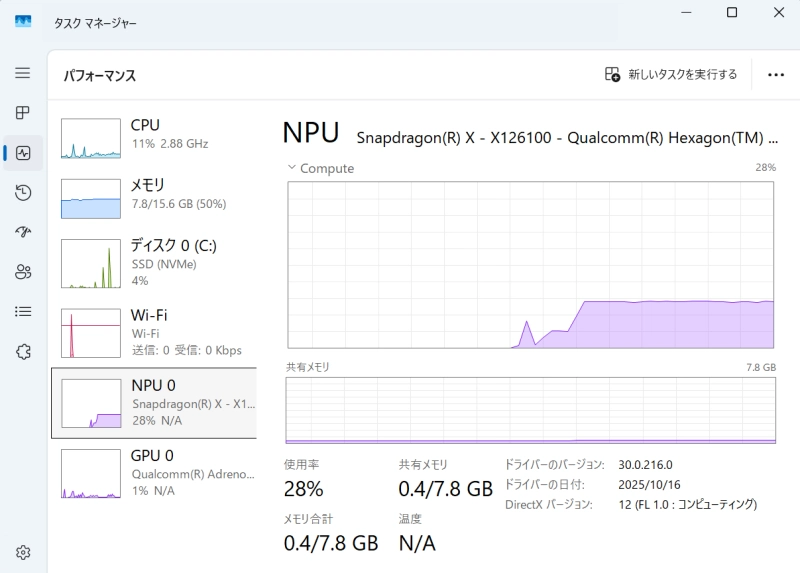Select the CPU performance entry
800x573 pixels.
(154, 138)
